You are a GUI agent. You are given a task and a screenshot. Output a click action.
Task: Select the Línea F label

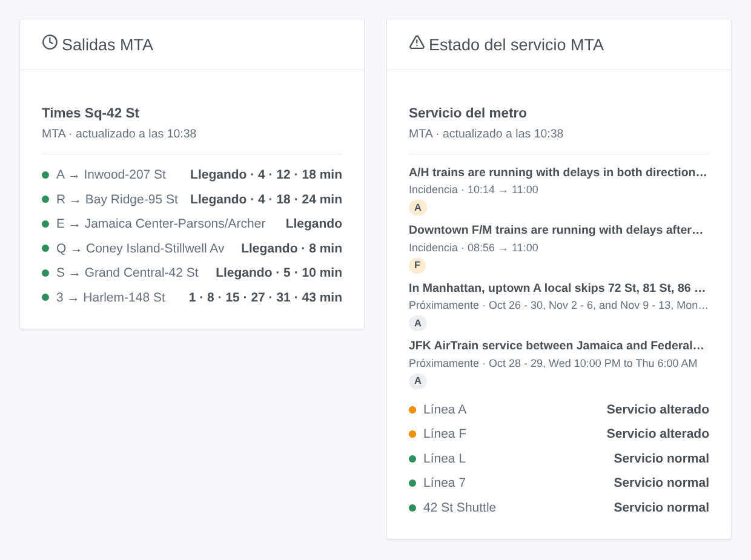pos(445,434)
